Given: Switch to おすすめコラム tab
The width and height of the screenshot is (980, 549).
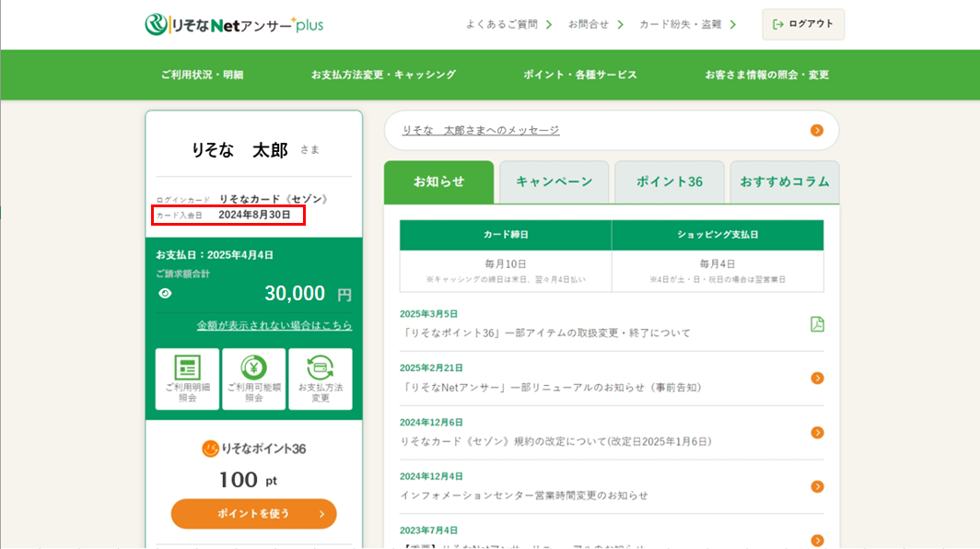Looking at the screenshot, I should (785, 182).
